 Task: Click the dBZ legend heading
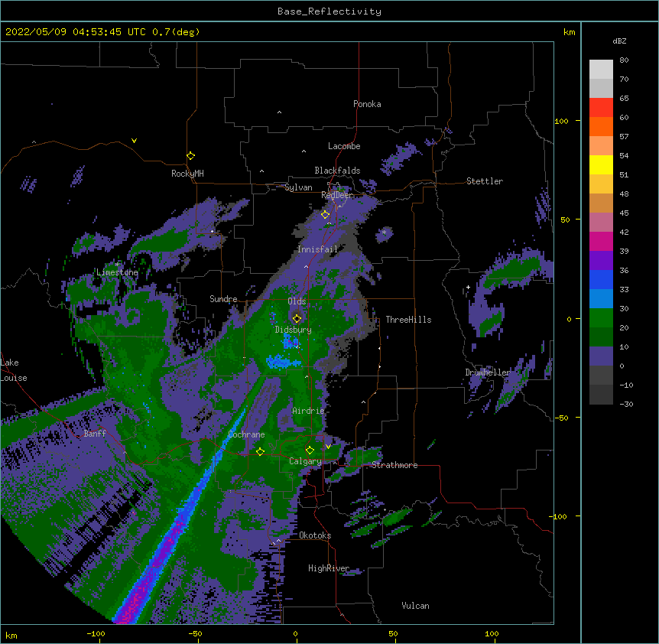619,41
